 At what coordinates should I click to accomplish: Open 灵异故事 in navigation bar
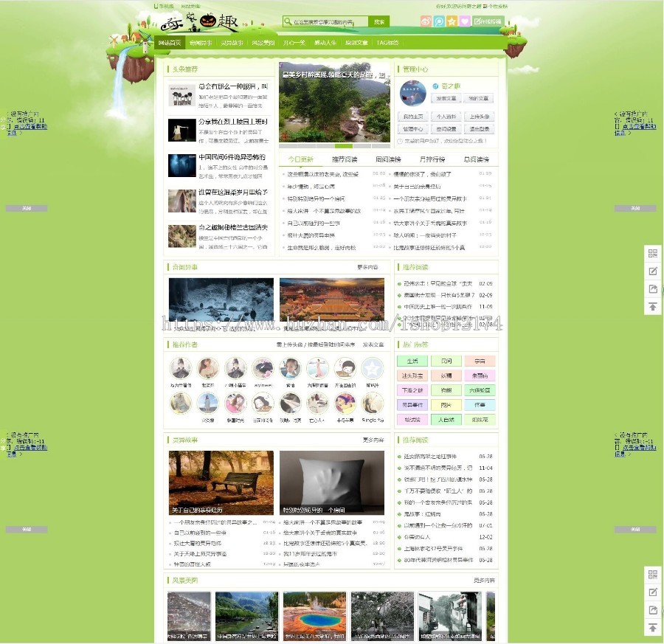pos(232,42)
